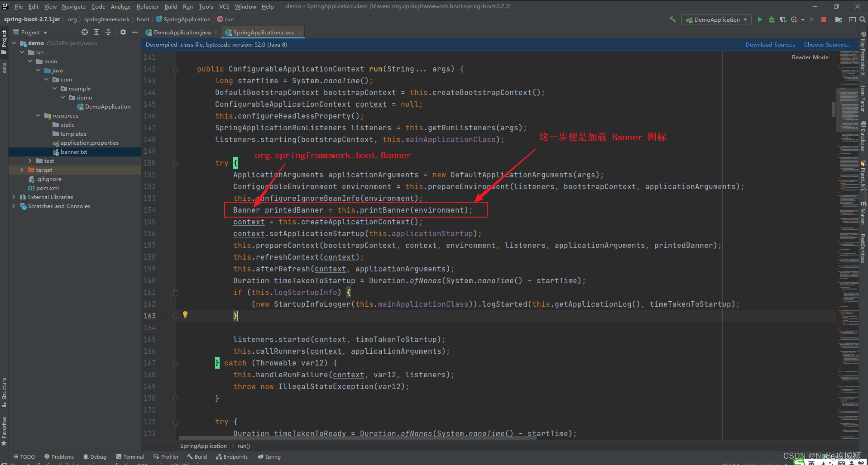Screen dimensions: 868x465
Task: Open the Refactor menu
Action: 148,6
